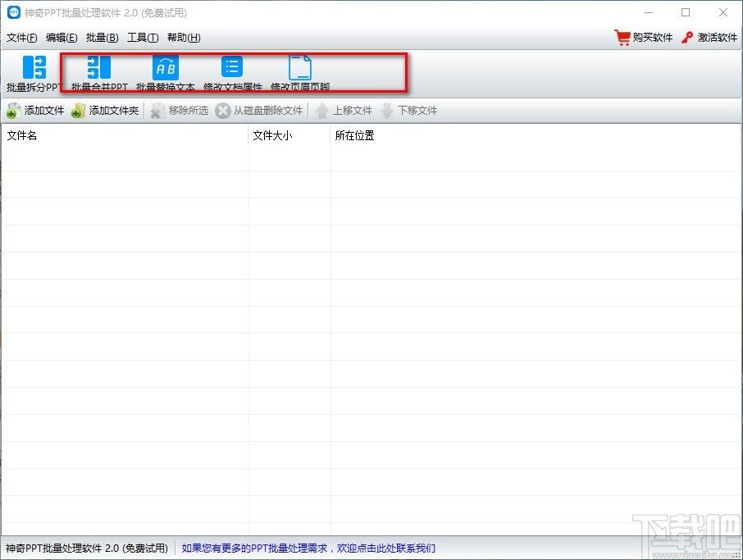This screenshot has height=560, width=743.
Task: Open the batch split PPT tool
Action: (x=34, y=73)
